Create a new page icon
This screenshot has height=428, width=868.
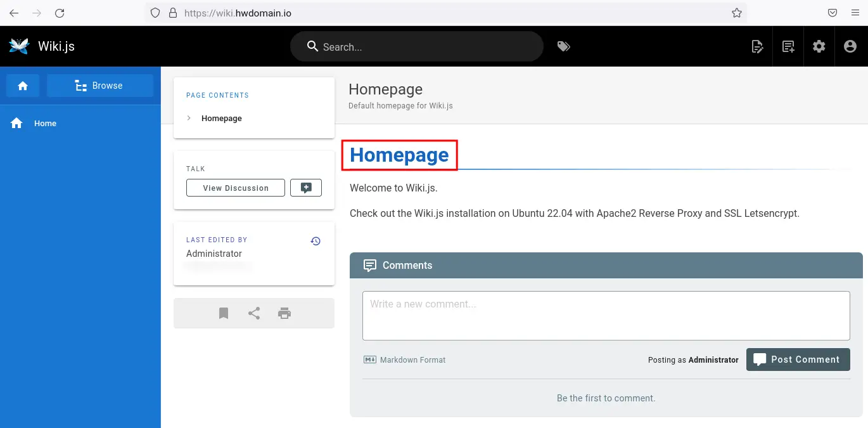(x=788, y=46)
